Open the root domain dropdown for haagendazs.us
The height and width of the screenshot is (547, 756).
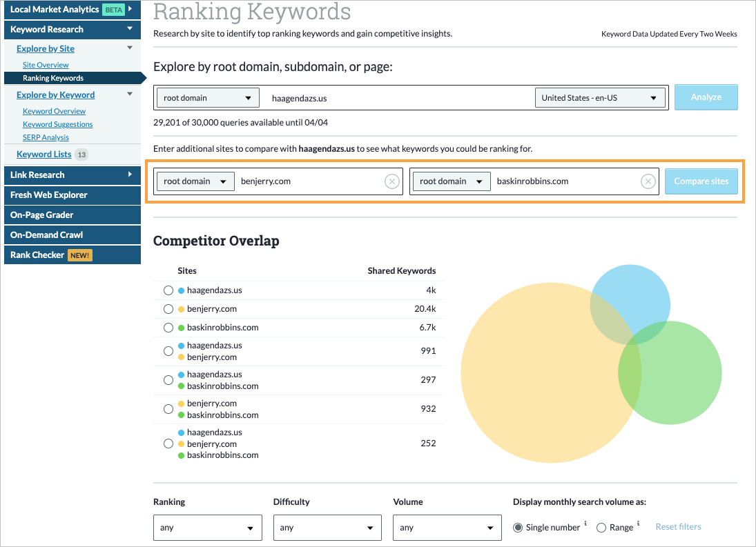207,97
